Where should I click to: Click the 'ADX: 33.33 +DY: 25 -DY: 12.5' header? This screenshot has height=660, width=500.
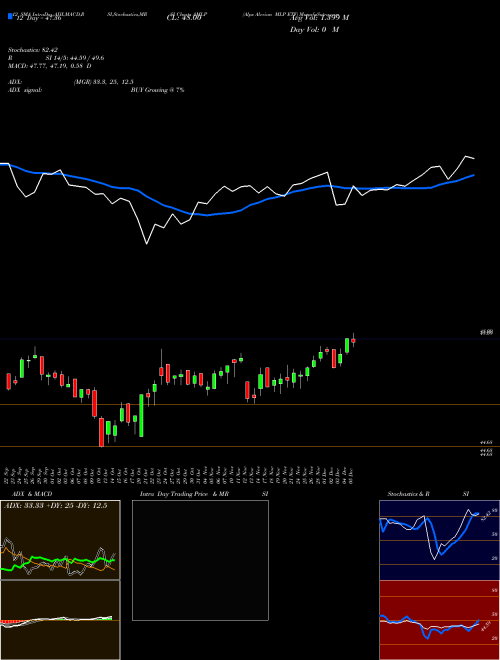[x=56, y=506]
